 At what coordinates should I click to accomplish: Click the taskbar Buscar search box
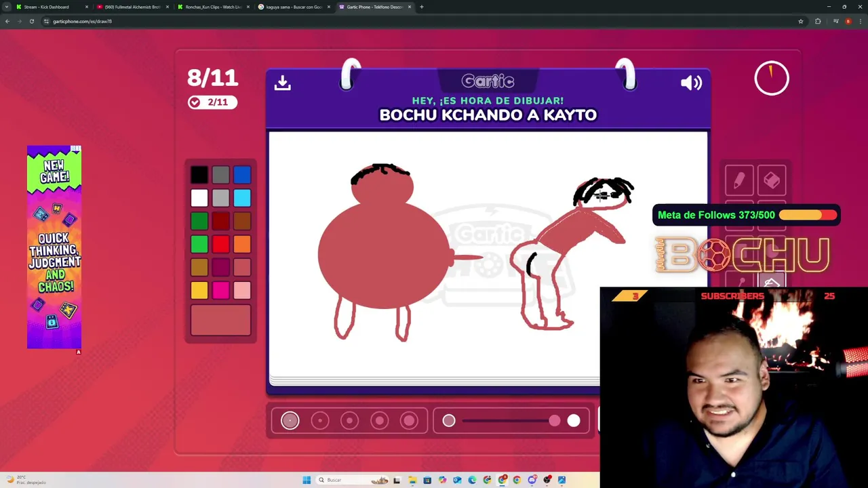tap(353, 480)
